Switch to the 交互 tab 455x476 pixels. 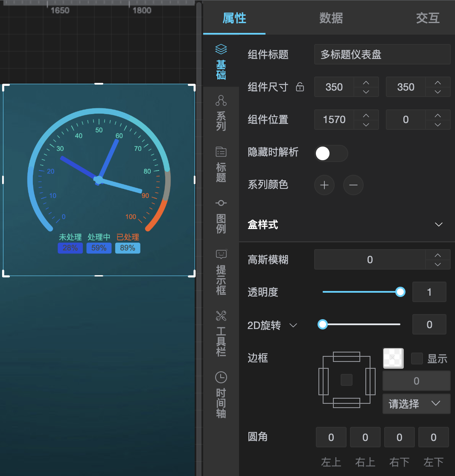click(428, 18)
